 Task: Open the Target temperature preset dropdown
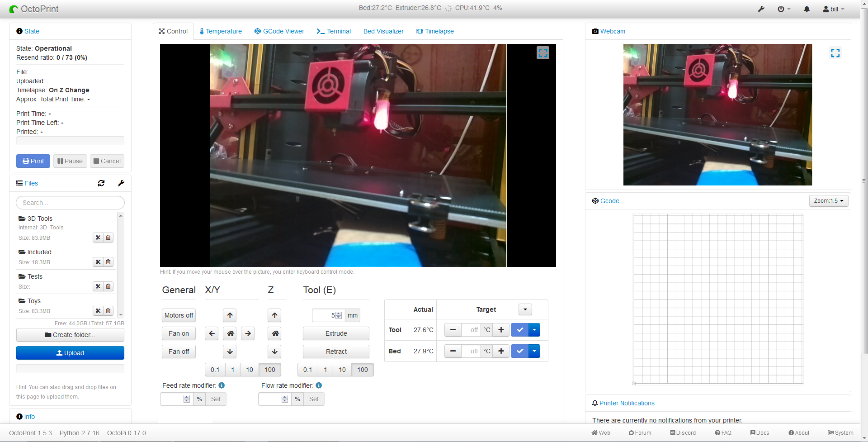pyautogui.click(x=525, y=309)
